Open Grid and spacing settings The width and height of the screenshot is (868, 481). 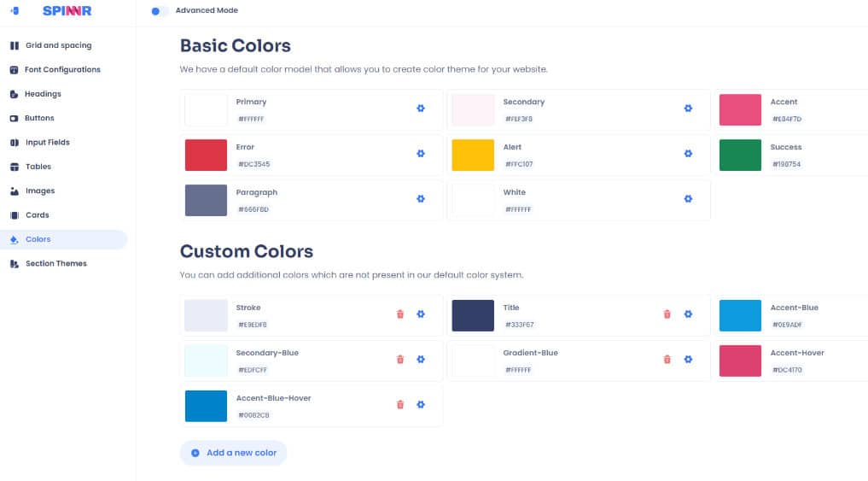pyautogui.click(x=58, y=46)
